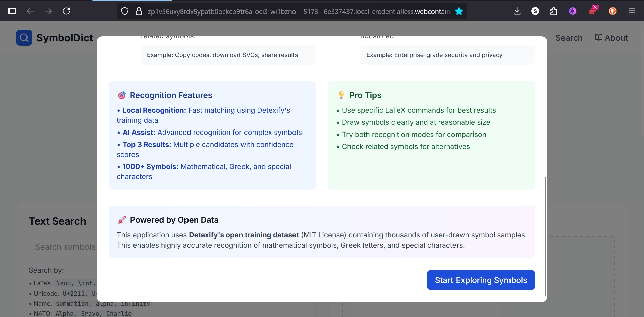Screen dimensions: 644x317
Task: Click the 'Recognition Features' heading
Action: point(171,95)
